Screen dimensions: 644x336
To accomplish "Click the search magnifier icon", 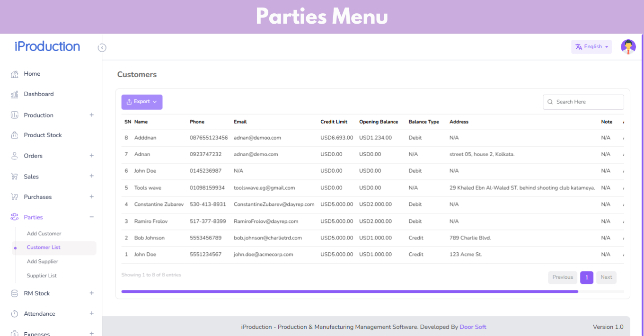I will [550, 102].
